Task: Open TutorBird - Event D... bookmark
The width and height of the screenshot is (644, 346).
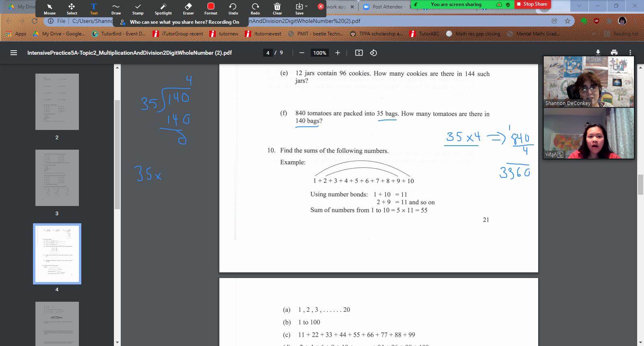Action: click(119, 34)
